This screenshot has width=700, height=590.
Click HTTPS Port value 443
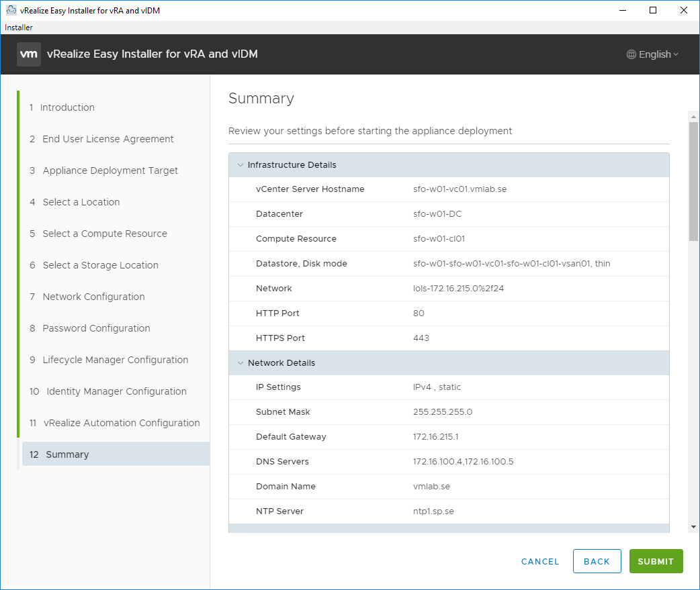pyautogui.click(x=421, y=338)
